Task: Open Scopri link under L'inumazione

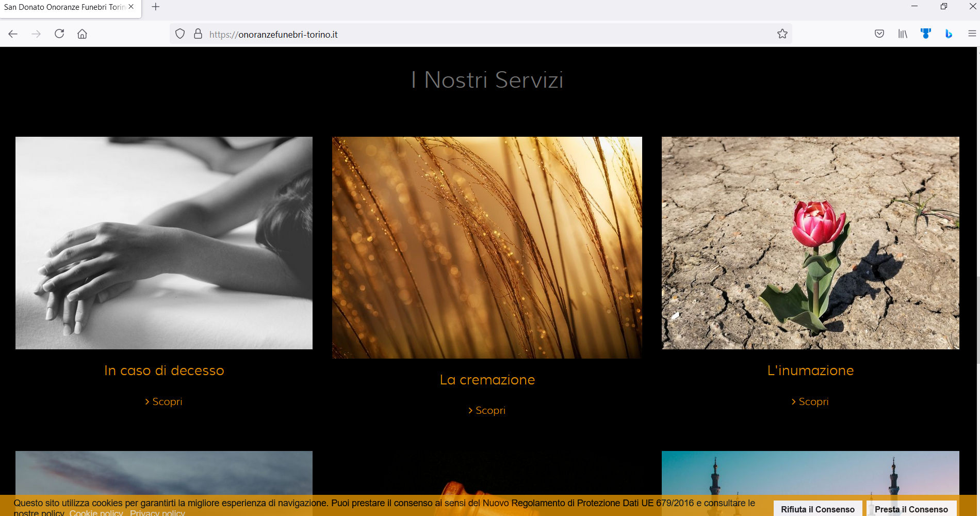Action: (x=810, y=401)
